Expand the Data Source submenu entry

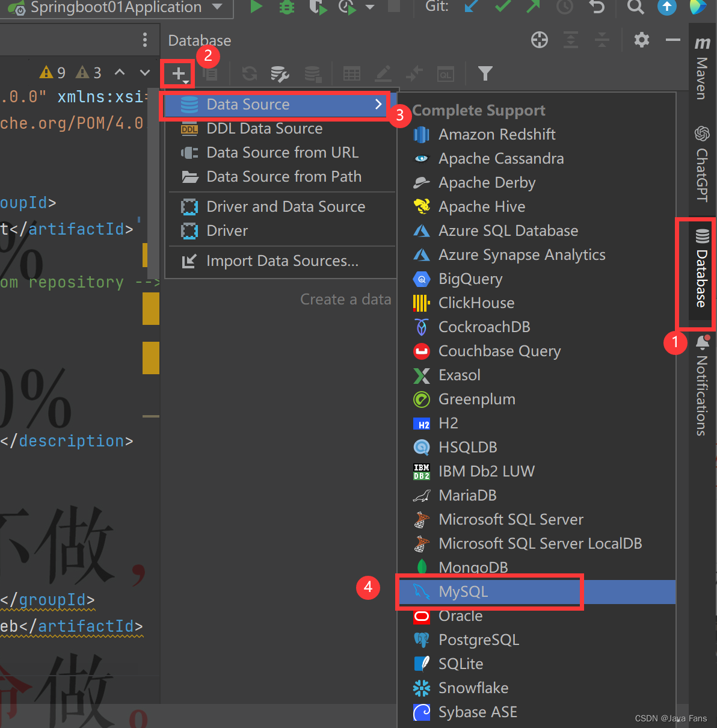click(x=280, y=105)
